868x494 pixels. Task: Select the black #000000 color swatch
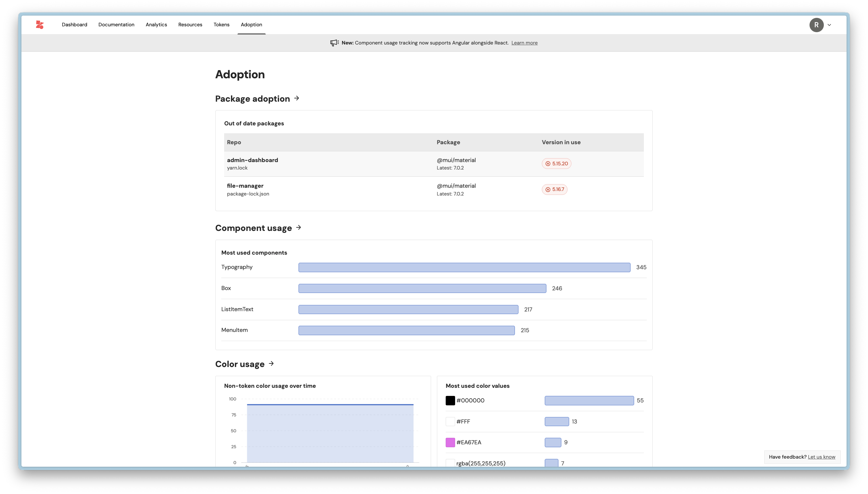click(x=450, y=400)
